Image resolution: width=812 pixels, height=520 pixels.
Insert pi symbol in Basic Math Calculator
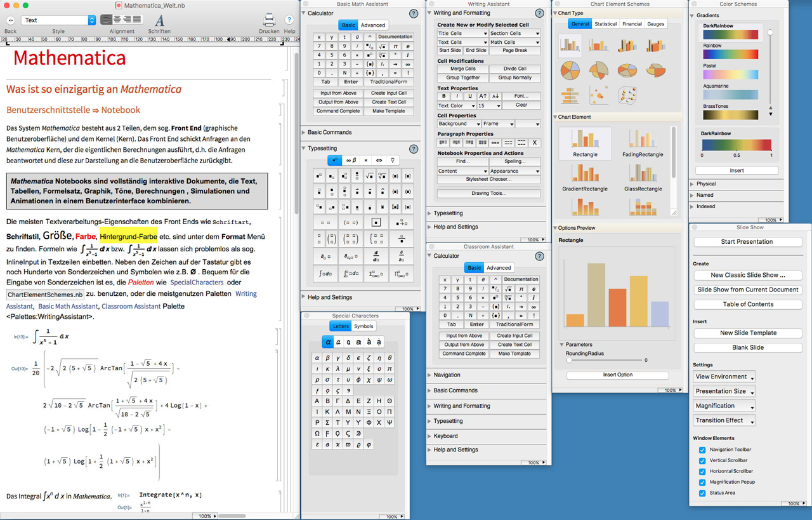(x=395, y=46)
